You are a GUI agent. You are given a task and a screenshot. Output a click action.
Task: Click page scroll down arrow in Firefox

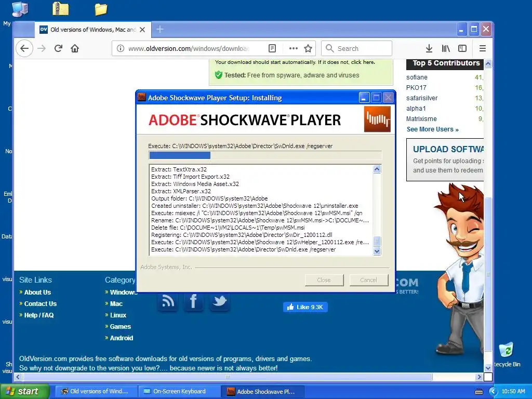(488, 368)
